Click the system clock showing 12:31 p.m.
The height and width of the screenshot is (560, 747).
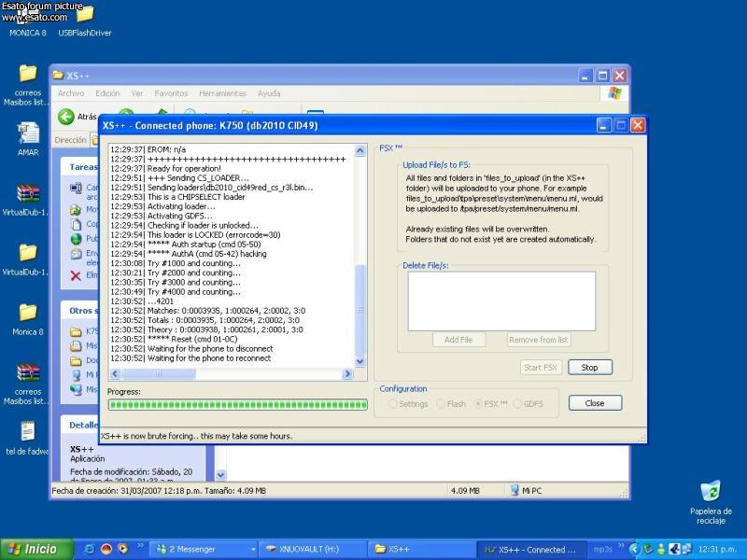(718, 549)
